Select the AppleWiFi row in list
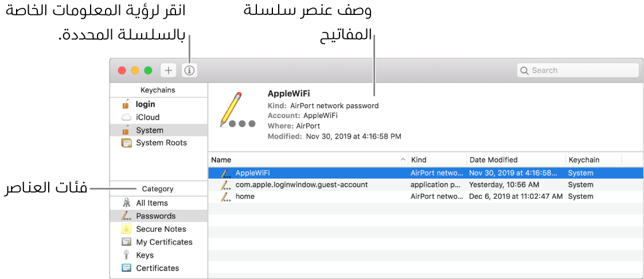Viewport: 644px width, 279px height. [426, 173]
